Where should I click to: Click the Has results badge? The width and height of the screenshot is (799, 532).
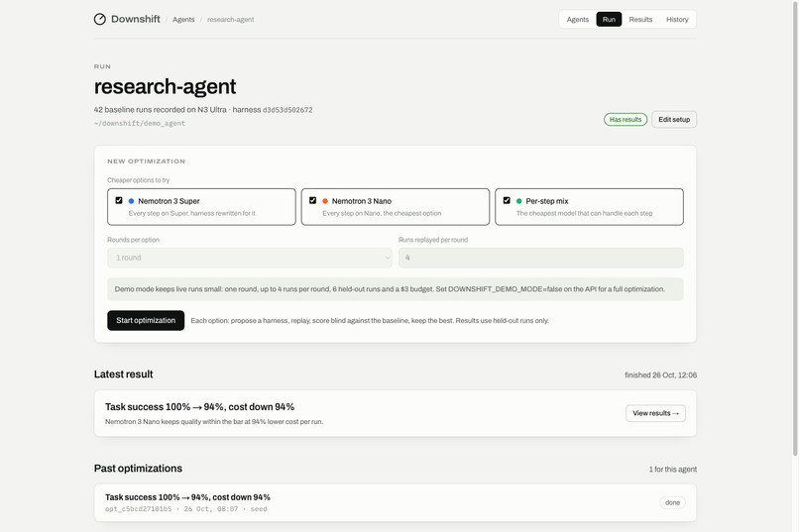[x=626, y=120]
